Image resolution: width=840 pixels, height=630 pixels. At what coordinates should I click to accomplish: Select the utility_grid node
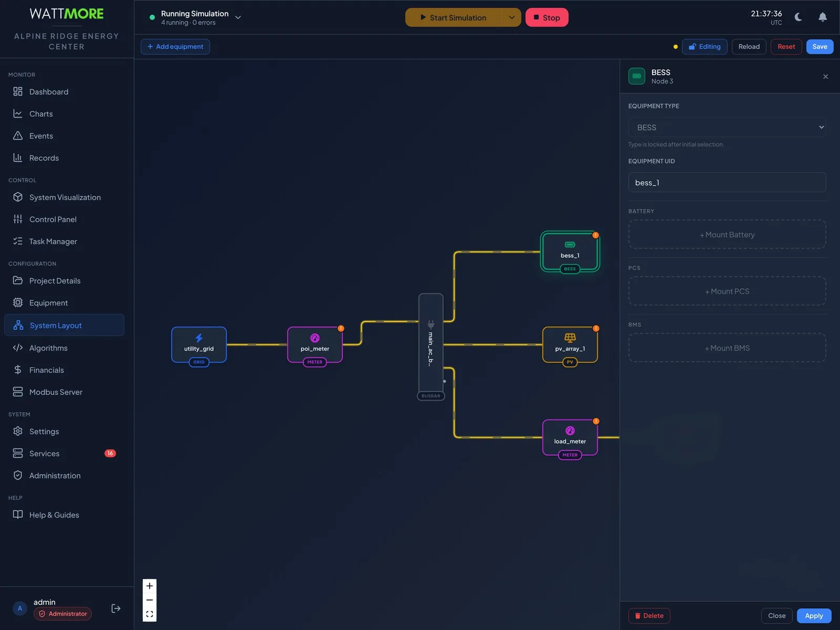199,345
